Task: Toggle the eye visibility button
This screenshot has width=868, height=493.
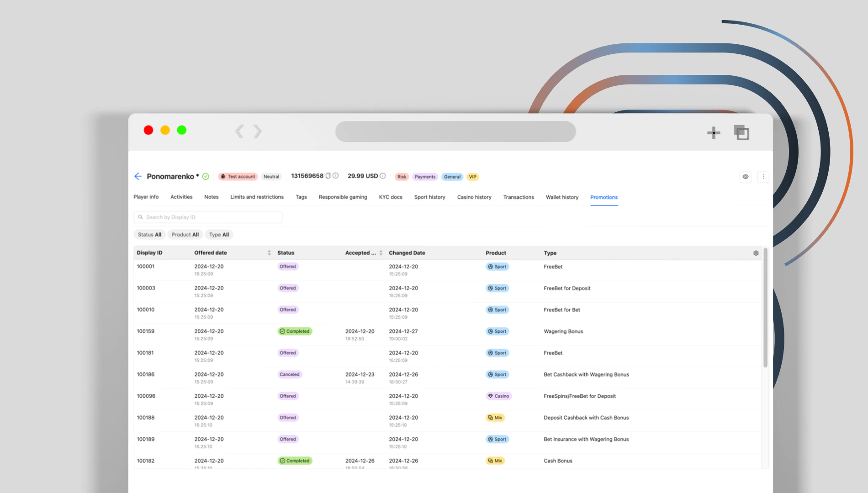Action: click(746, 177)
